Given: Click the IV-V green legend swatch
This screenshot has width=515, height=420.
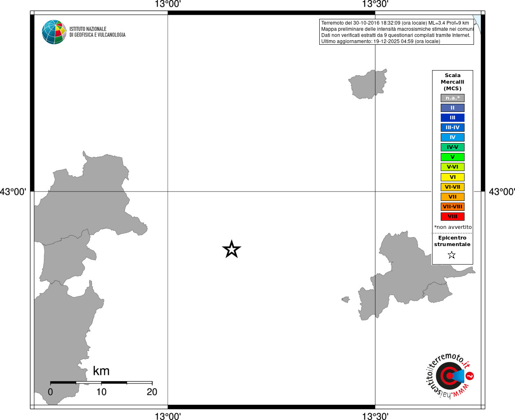Looking at the screenshot, I should [453, 147].
